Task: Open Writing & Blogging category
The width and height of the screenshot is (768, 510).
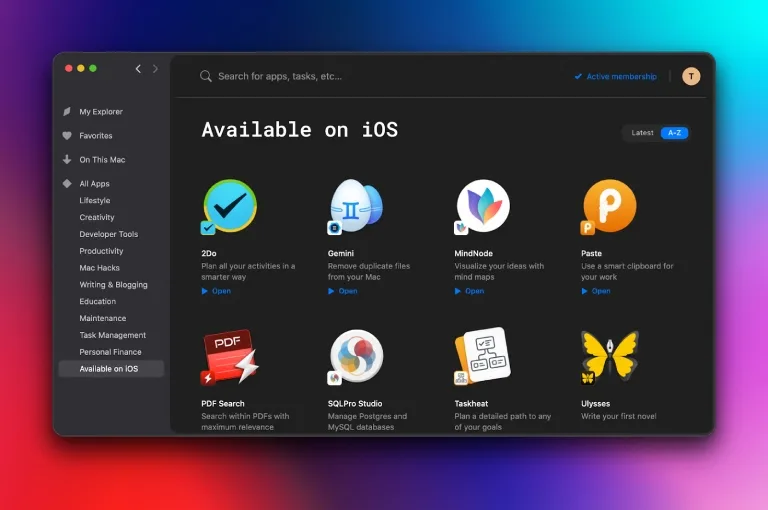Action: pyautogui.click(x=114, y=285)
